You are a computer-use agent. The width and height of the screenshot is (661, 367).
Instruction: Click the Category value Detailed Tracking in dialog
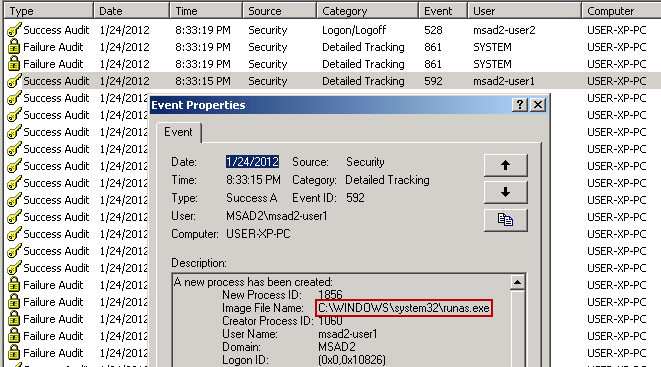(387, 180)
